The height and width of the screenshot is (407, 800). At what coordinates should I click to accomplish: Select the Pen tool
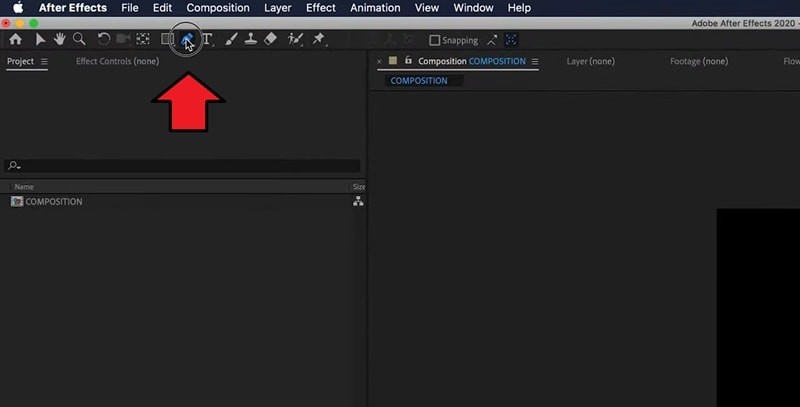click(x=187, y=39)
